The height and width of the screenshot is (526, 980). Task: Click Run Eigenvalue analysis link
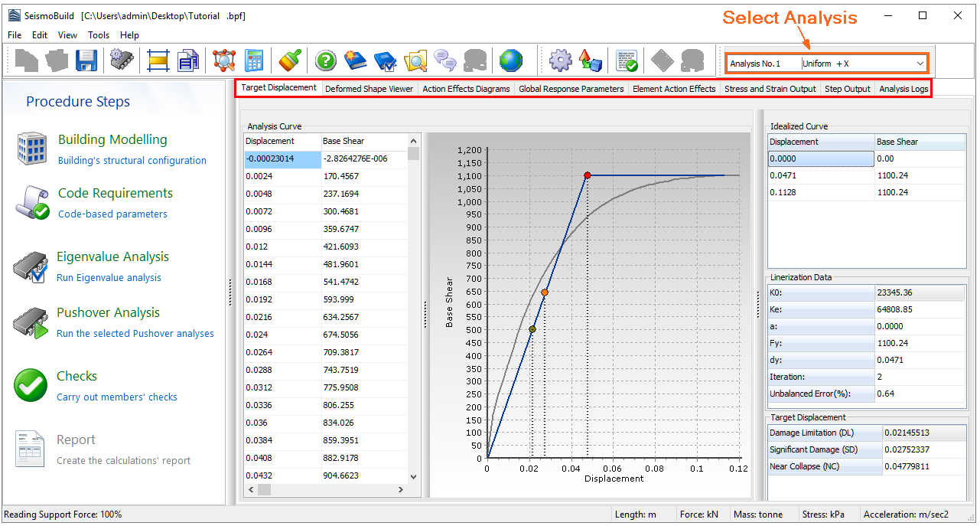point(109,278)
